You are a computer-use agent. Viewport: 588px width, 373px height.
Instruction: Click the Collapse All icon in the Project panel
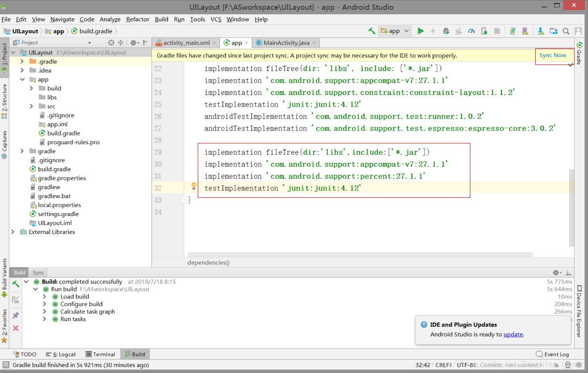pos(121,43)
